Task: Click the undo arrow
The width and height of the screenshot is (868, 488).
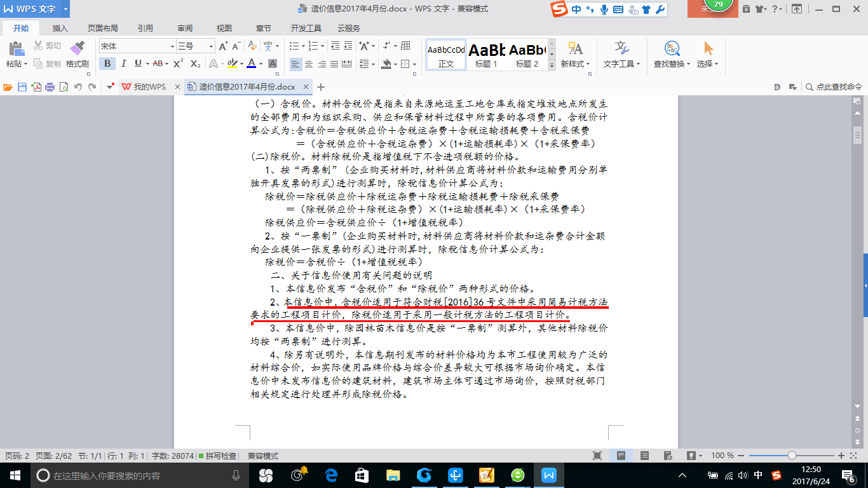Action: 78,87
